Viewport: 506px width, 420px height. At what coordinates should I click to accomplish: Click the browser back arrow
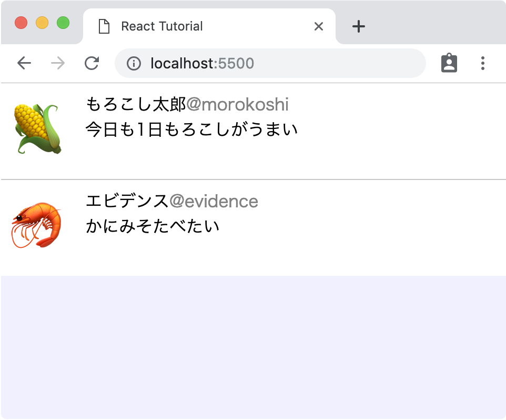coord(24,63)
